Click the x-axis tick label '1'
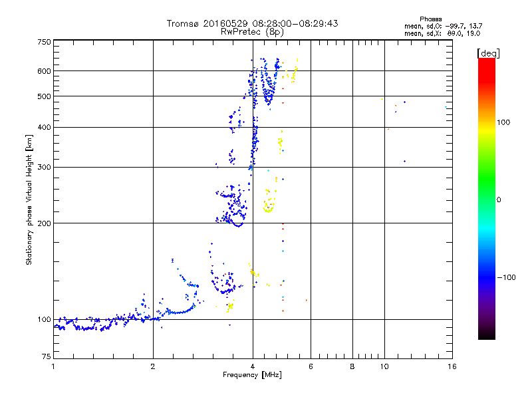This screenshot has height=399, width=532. (x=53, y=366)
